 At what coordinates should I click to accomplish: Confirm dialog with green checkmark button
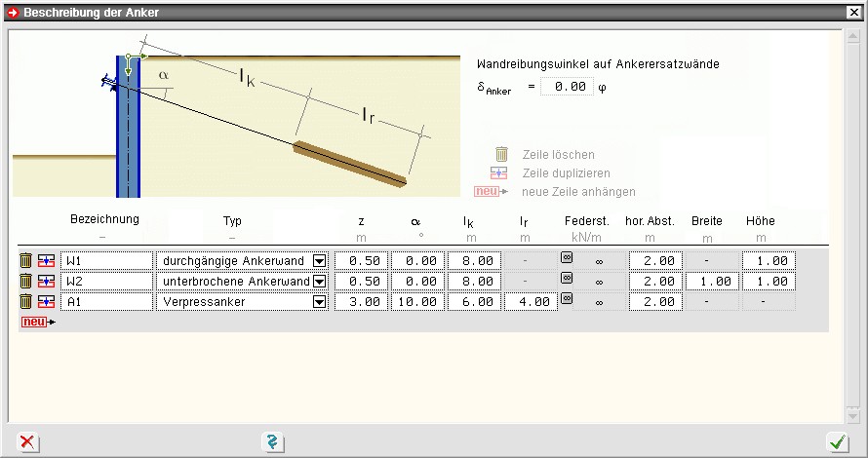pyautogui.click(x=837, y=442)
